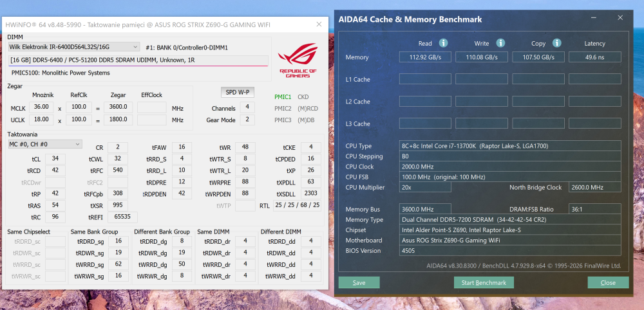The height and width of the screenshot is (310, 644).
Task: Click the Memory Read result field
Action: tap(425, 57)
